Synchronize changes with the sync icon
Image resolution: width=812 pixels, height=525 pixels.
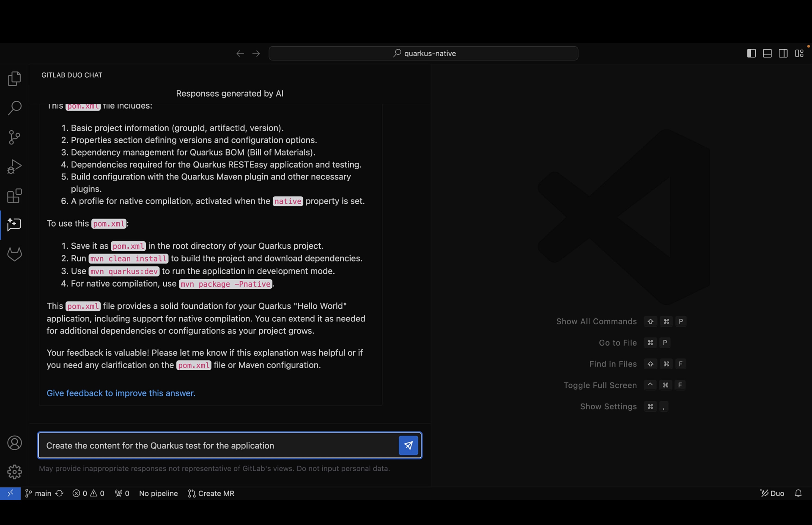pyautogui.click(x=60, y=493)
